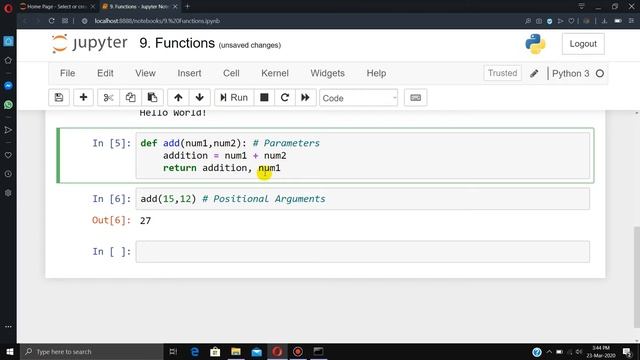Show hidden system tray icons chevron
This screenshot has width=640, height=360.
549,351
